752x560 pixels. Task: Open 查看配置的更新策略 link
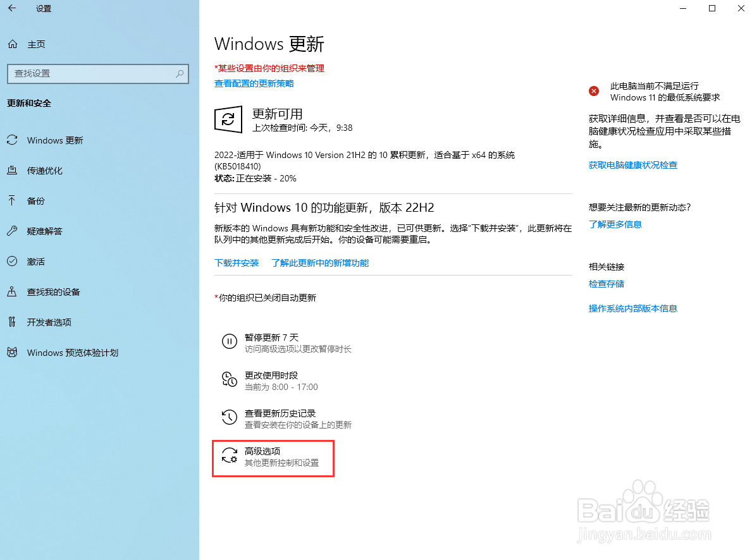pyautogui.click(x=254, y=83)
